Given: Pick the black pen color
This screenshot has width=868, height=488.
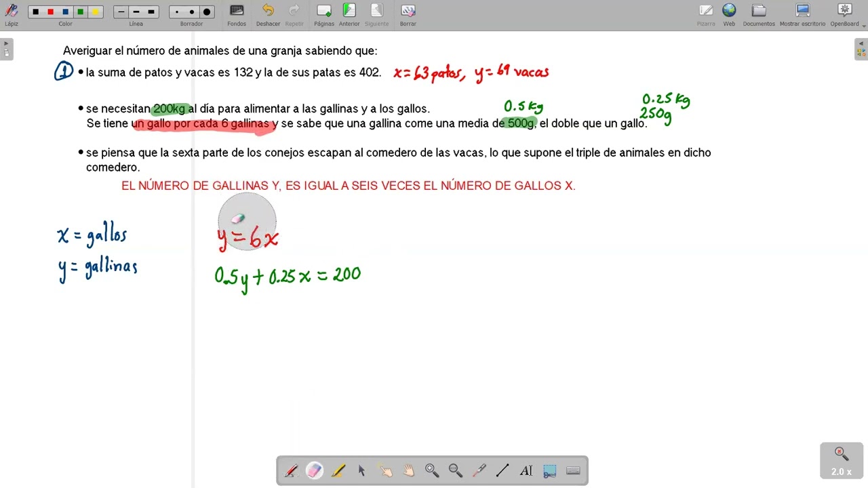Looking at the screenshot, I should click(x=35, y=12).
